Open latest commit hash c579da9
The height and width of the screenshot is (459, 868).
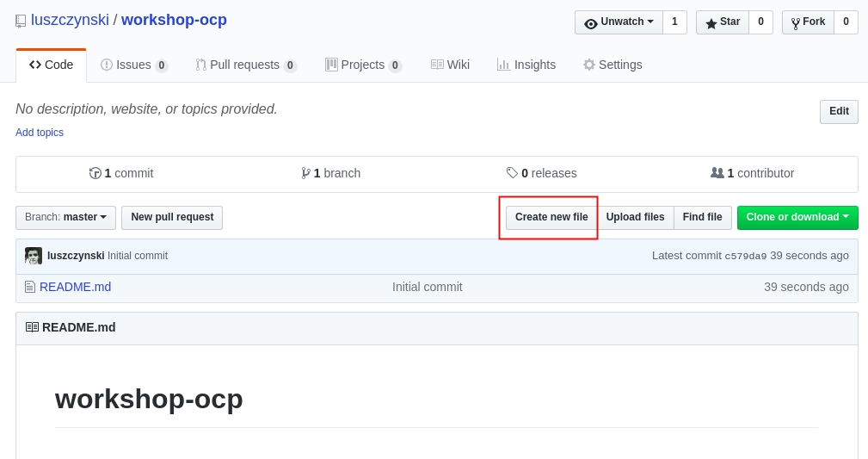click(745, 256)
